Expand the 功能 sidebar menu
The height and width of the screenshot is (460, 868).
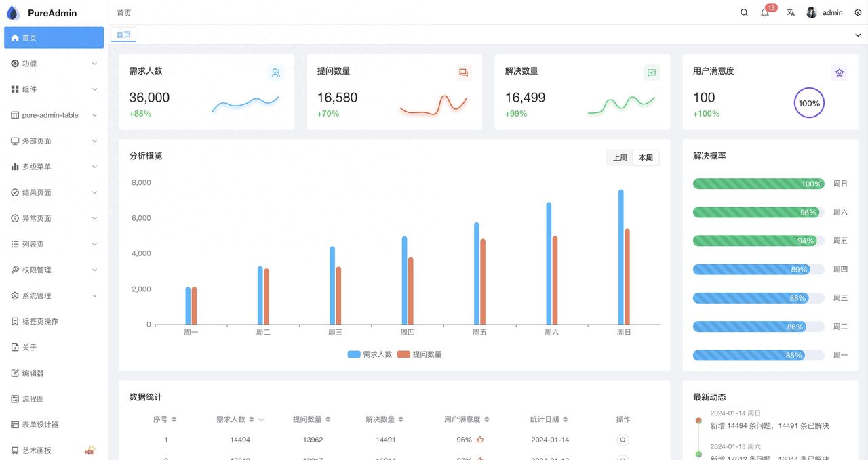pos(54,64)
